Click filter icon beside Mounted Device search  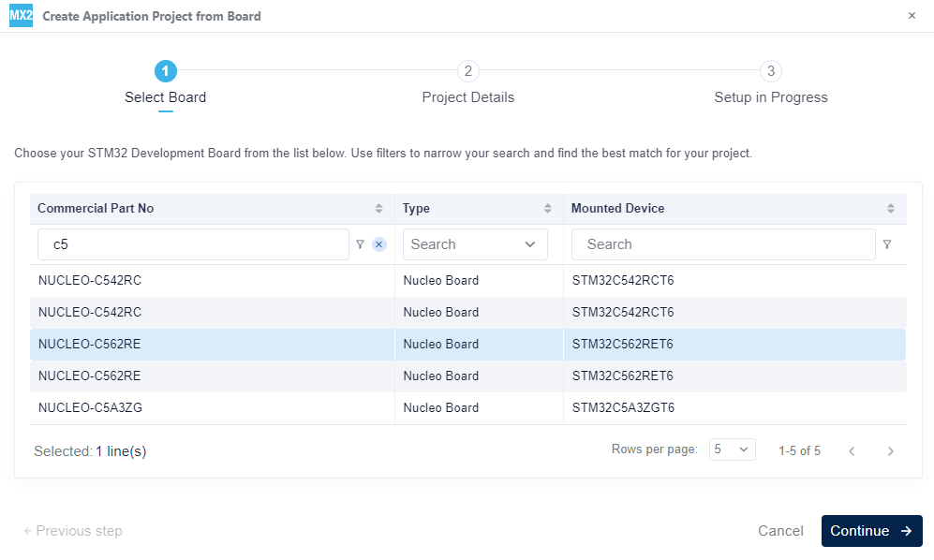pos(887,244)
